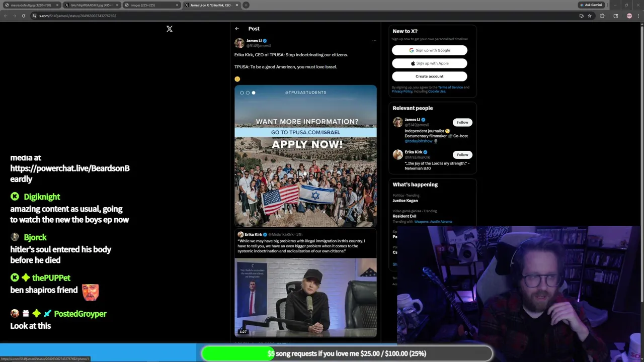644x362 pixels.
Task: Click @todayishow link in James Li bio
Action: tap(419, 141)
